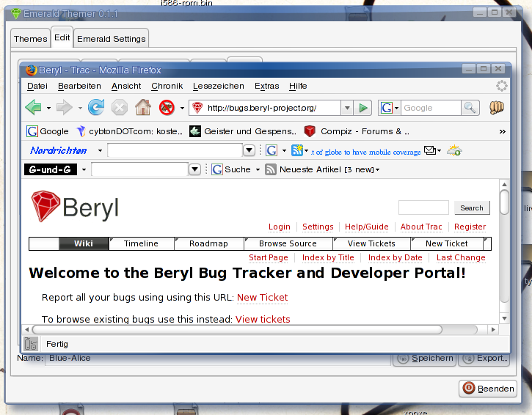532x415 pixels.
Task: Open the Google bookmark in the bookmarks bar
Action: (48, 131)
